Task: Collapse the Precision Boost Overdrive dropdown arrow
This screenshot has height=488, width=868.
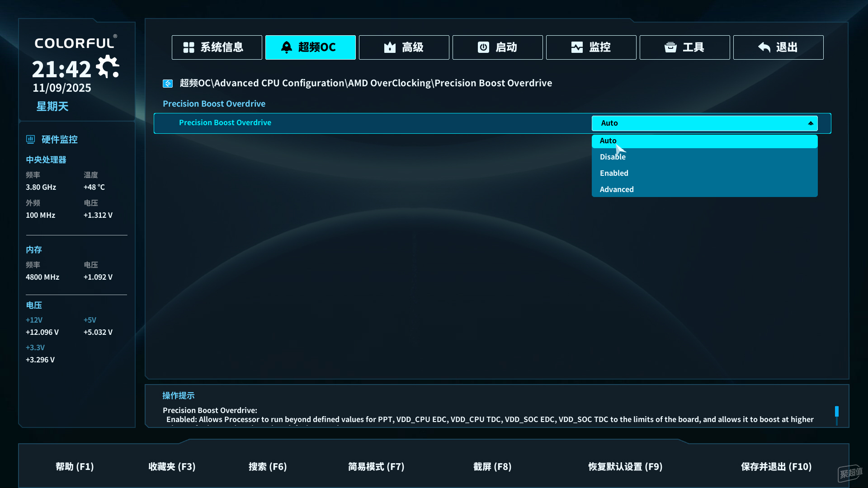Action: 810,123
